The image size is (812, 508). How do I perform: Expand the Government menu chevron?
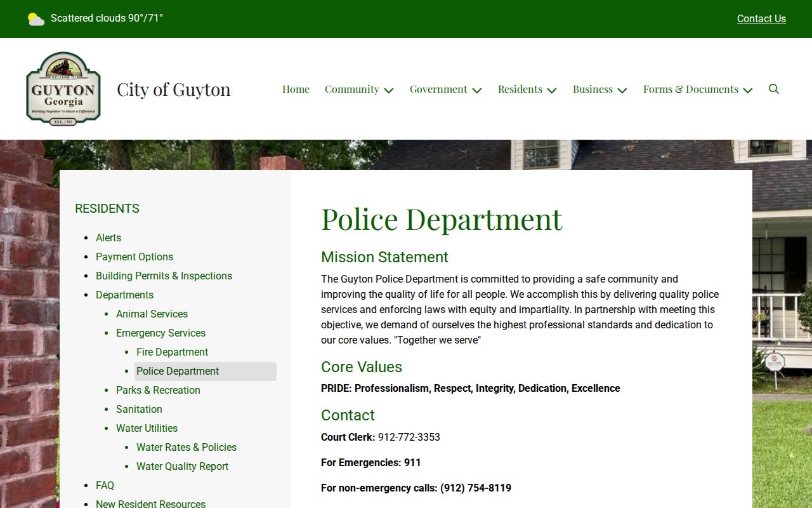477,90
